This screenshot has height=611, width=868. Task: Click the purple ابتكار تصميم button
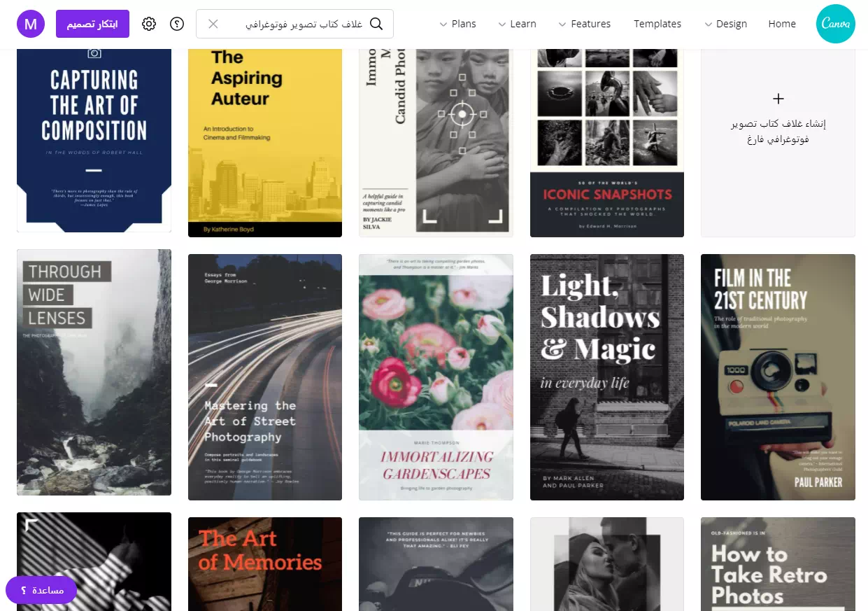(92, 24)
